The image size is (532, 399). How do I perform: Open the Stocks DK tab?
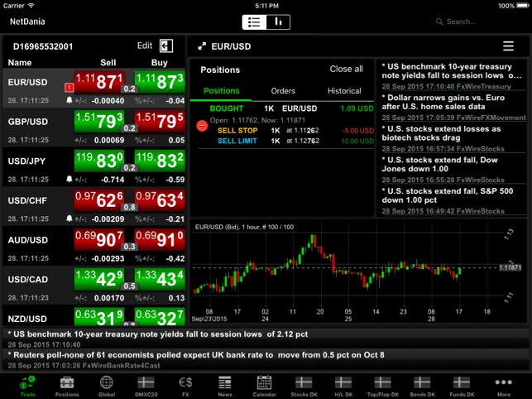click(304, 386)
